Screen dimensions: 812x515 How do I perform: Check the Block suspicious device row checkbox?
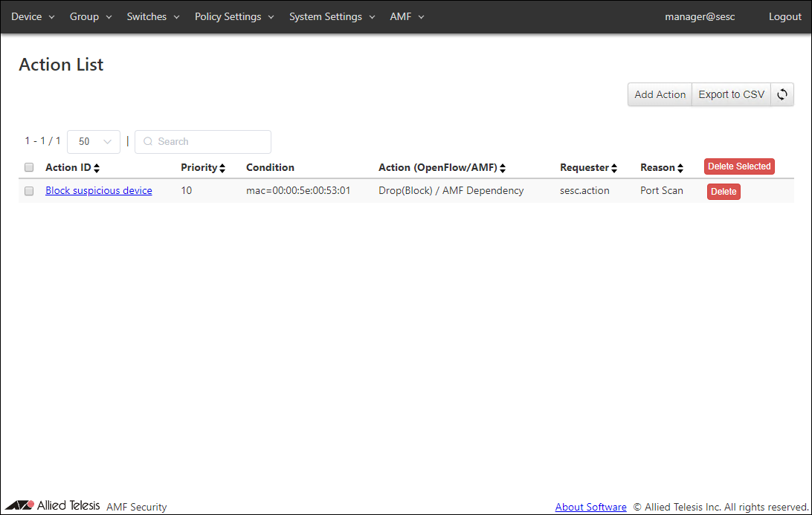click(x=29, y=191)
